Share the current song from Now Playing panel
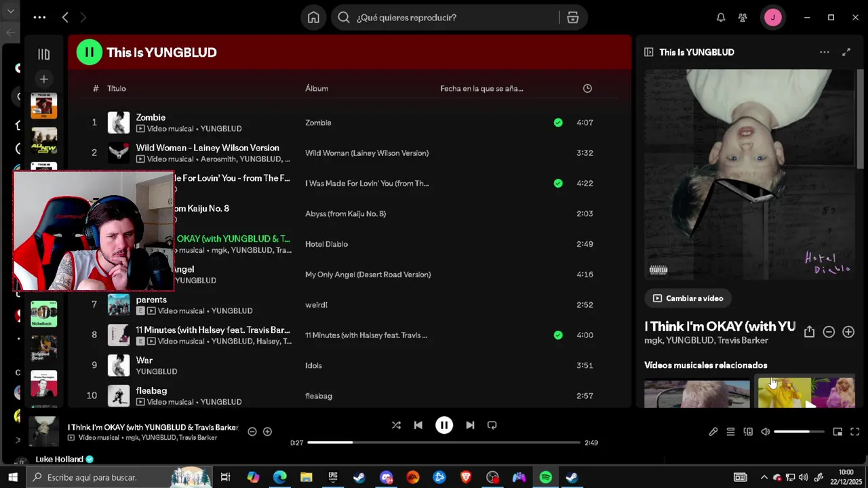The height and width of the screenshot is (488, 868). pos(809,331)
